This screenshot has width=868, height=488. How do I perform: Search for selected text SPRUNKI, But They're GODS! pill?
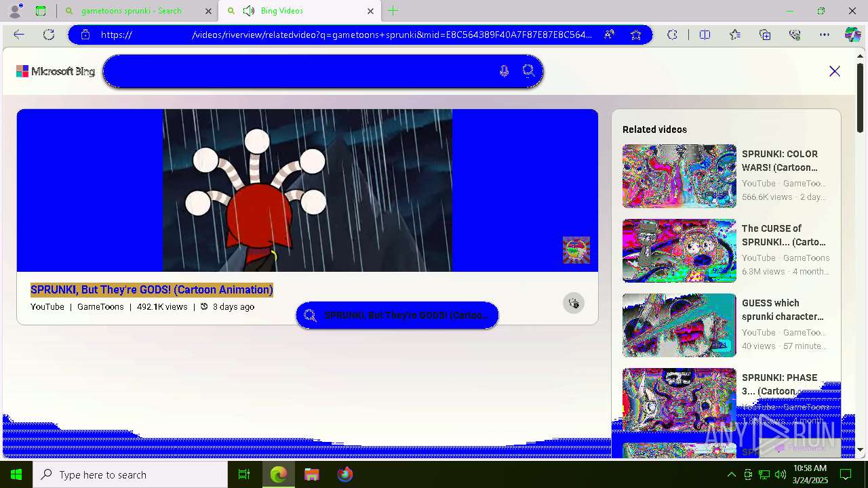tap(397, 315)
